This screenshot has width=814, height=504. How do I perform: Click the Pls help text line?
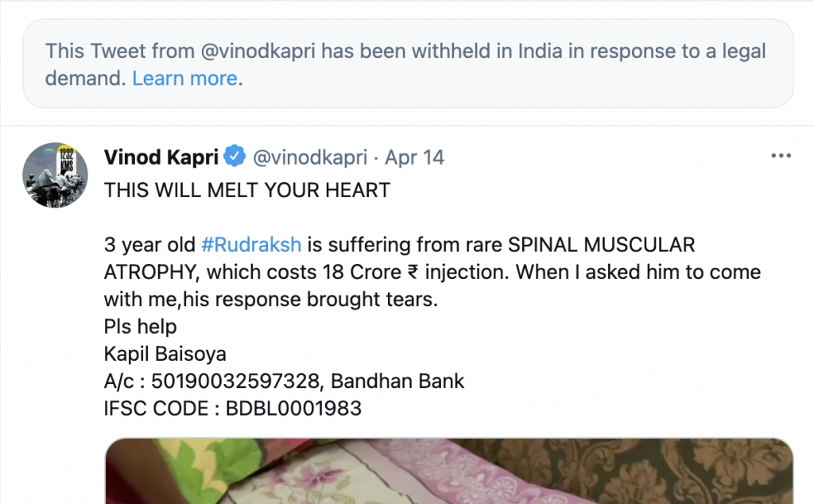tap(141, 327)
